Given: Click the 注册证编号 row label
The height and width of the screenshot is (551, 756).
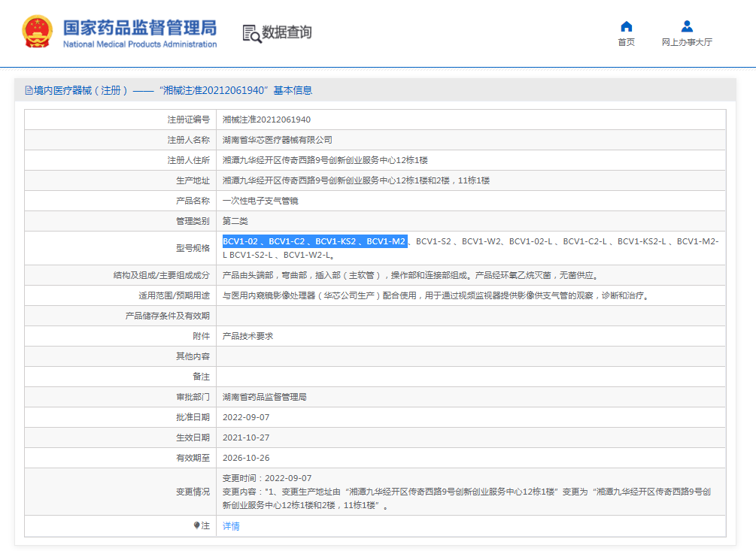Looking at the screenshot, I should tap(189, 120).
